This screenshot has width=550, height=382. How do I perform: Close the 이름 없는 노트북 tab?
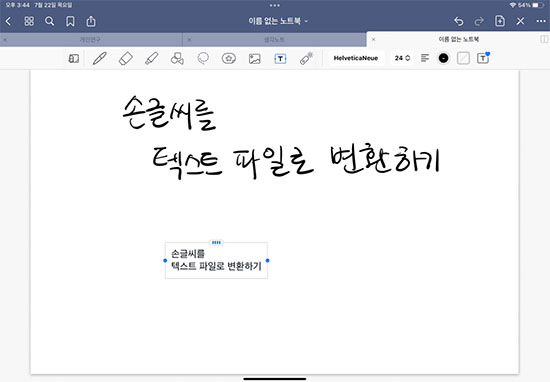(374, 39)
